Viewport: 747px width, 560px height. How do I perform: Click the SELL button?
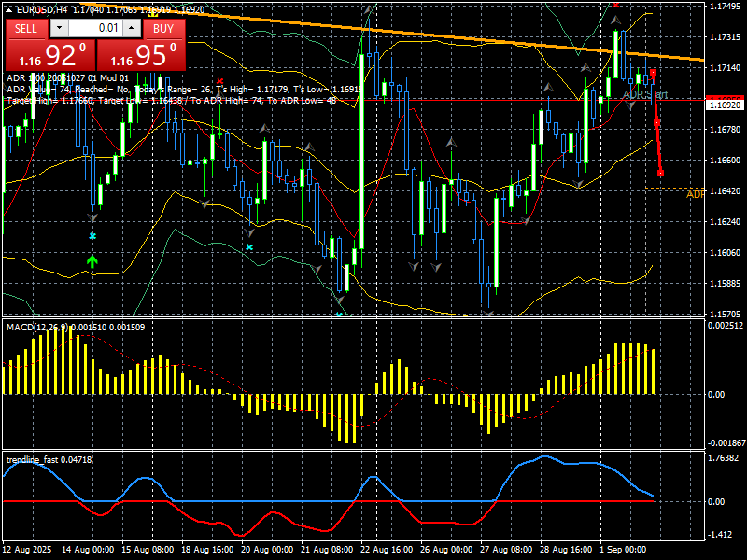[x=26, y=29]
